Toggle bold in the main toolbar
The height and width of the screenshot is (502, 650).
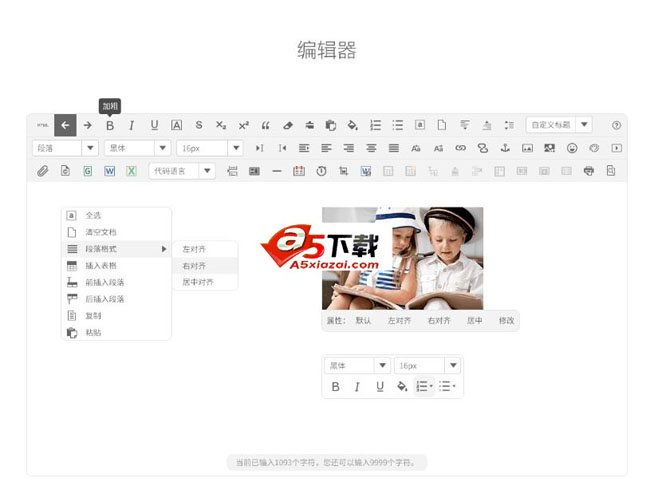[110, 125]
